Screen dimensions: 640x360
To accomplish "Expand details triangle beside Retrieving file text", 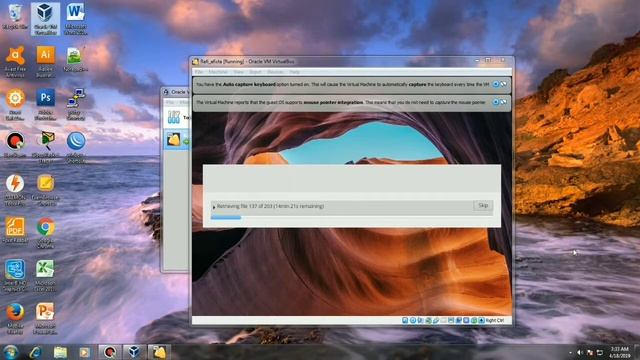I will click(214, 207).
